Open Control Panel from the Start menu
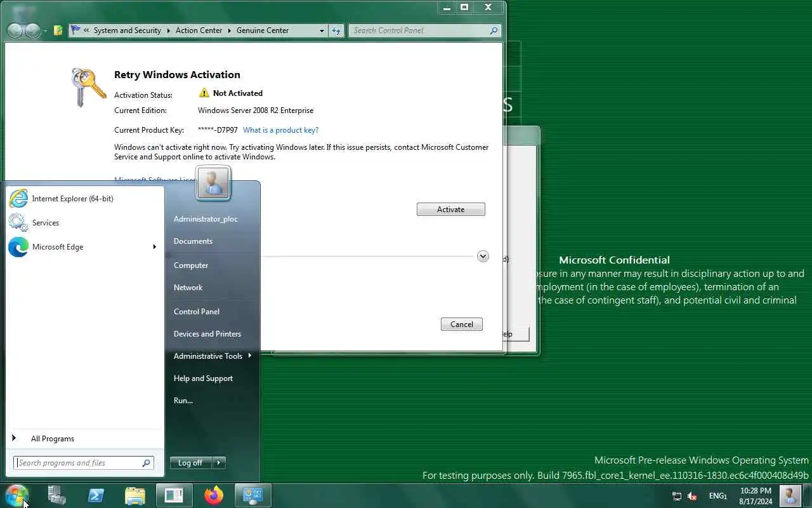The image size is (812, 508). pos(197,311)
